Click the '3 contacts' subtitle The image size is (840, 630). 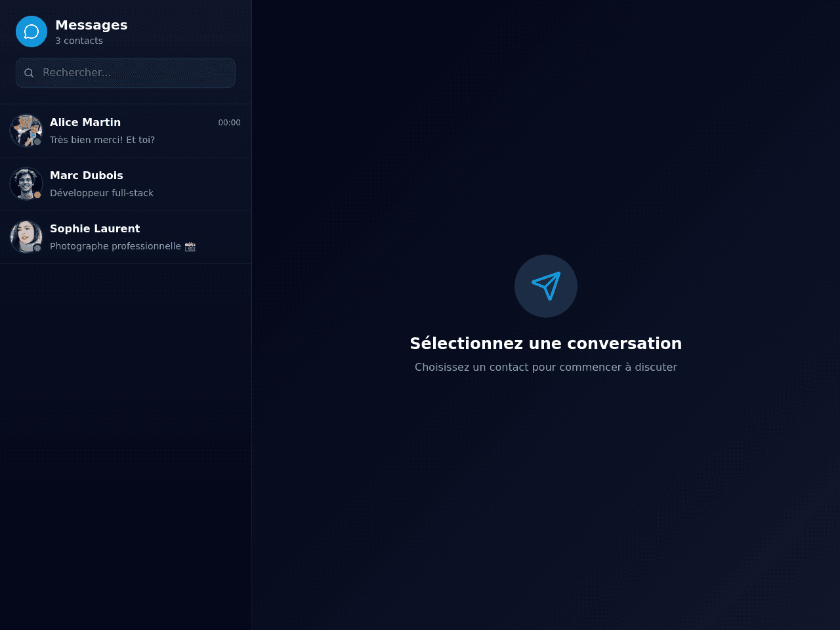pos(79,41)
